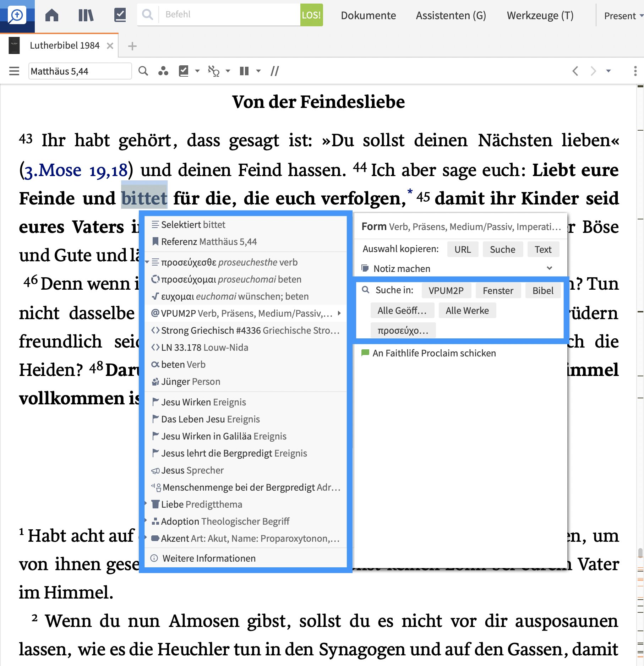
Task: Copy selection as URL
Action: [x=463, y=249]
